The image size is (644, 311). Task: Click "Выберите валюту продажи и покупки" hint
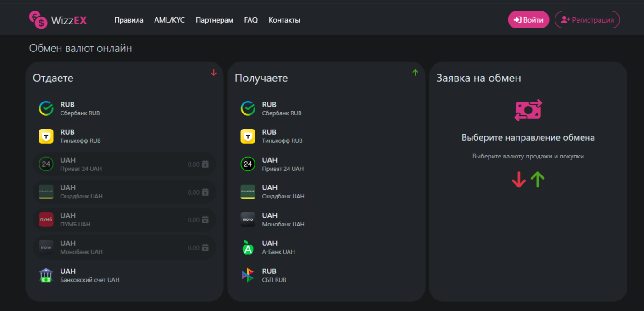(x=528, y=157)
